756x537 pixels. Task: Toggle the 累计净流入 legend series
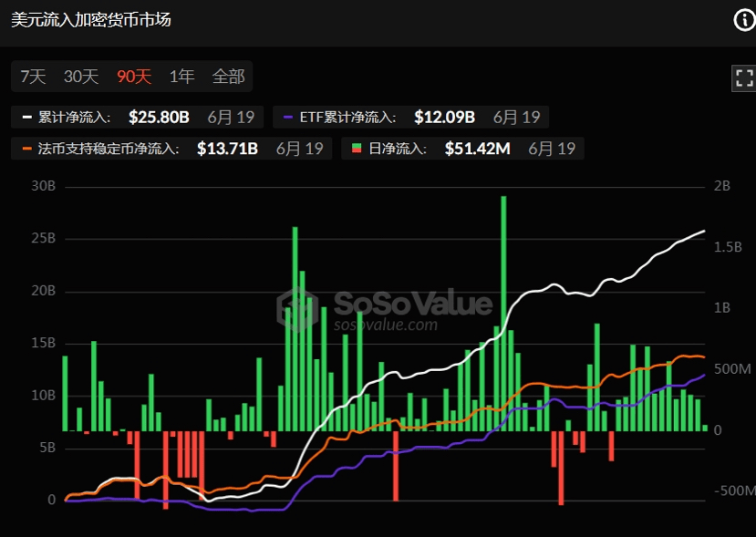(x=137, y=117)
